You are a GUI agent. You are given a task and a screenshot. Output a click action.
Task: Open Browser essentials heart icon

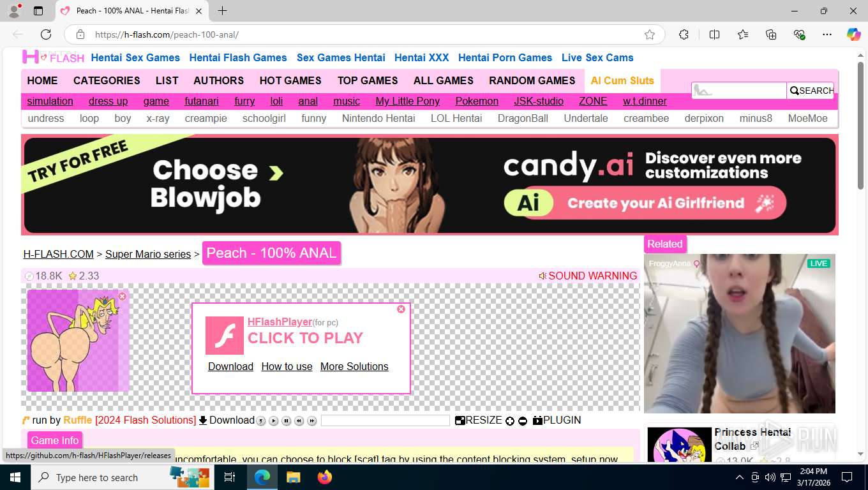(x=799, y=34)
